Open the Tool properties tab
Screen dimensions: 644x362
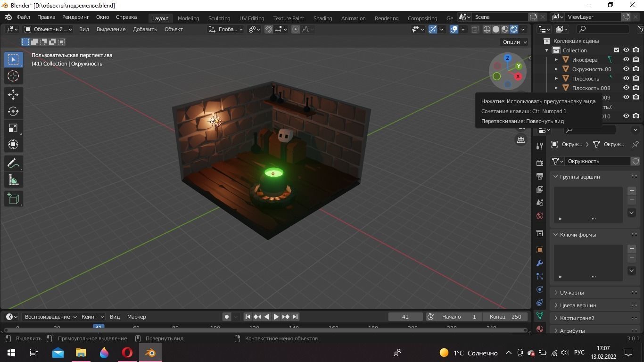pyautogui.click(x=540, y=146)
